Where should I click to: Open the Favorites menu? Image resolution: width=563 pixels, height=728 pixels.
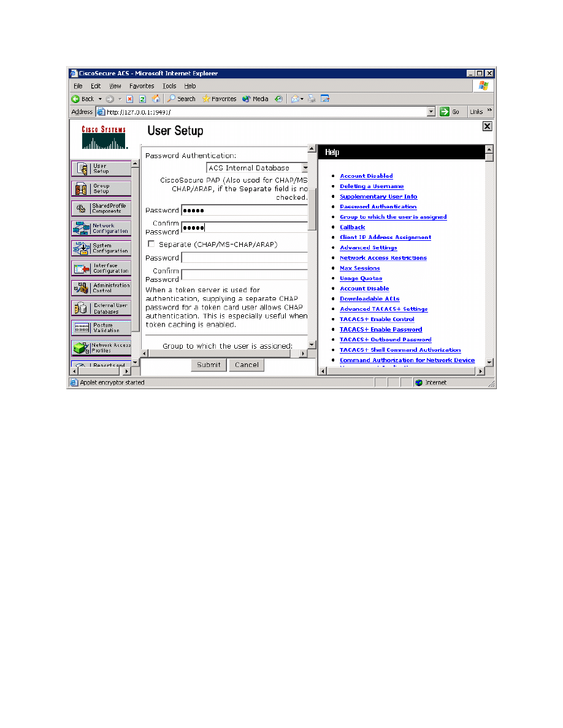point(142,86)
